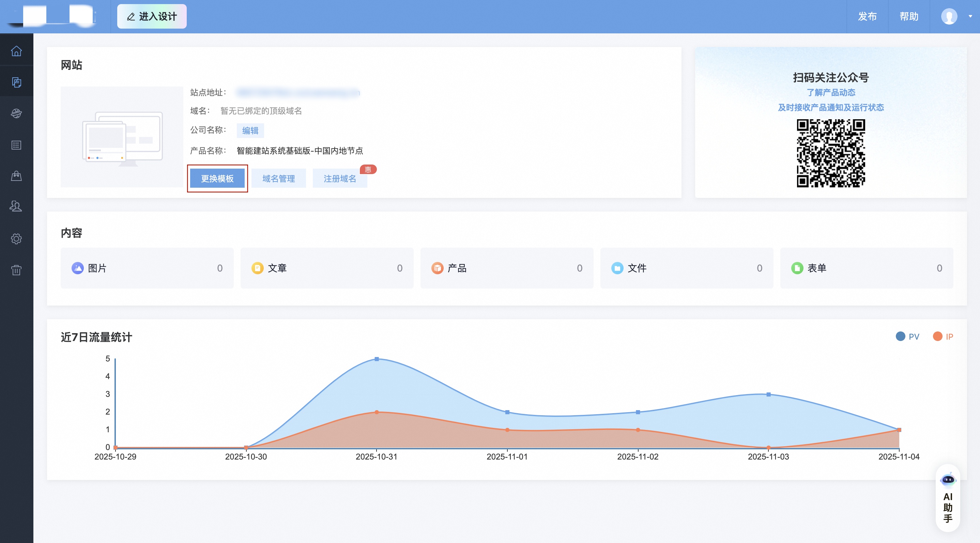Open the trash bin icon in sidebar

pos(16,270)
